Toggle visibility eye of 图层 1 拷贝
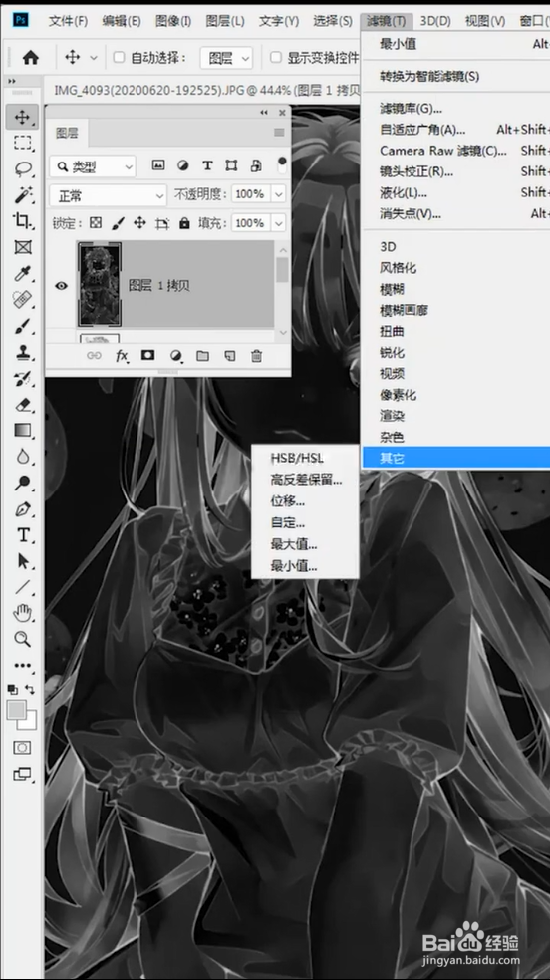The image size is (550, 980). [x=61, y=285]
